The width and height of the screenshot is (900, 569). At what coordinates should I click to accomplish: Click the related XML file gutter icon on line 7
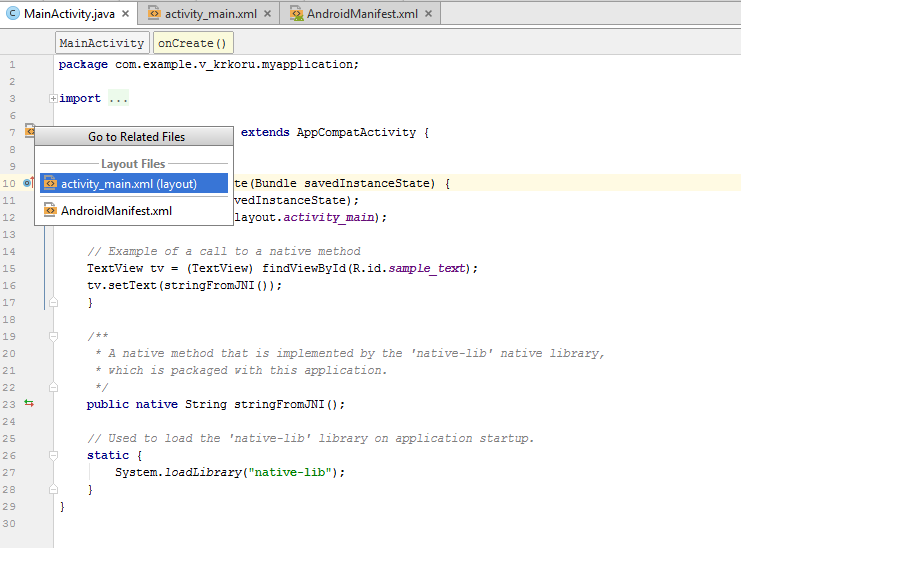(x=30, y=131)
